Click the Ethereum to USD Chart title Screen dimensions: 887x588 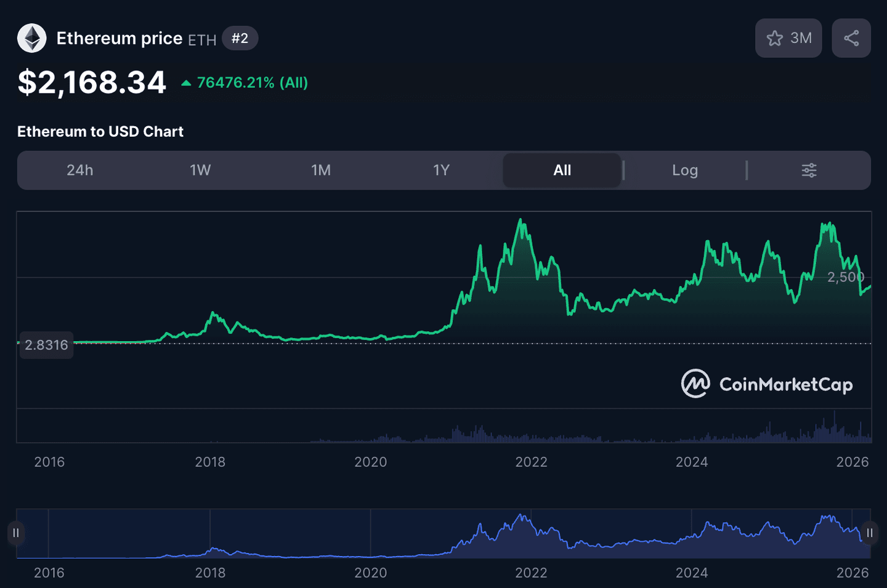[100, 132]
